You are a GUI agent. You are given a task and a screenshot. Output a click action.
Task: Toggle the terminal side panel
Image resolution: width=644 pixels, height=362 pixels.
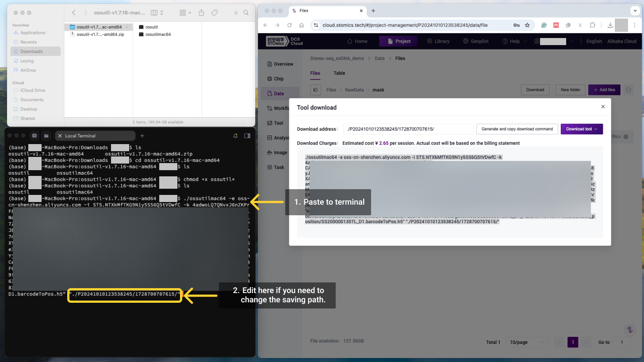click(247, 136)
